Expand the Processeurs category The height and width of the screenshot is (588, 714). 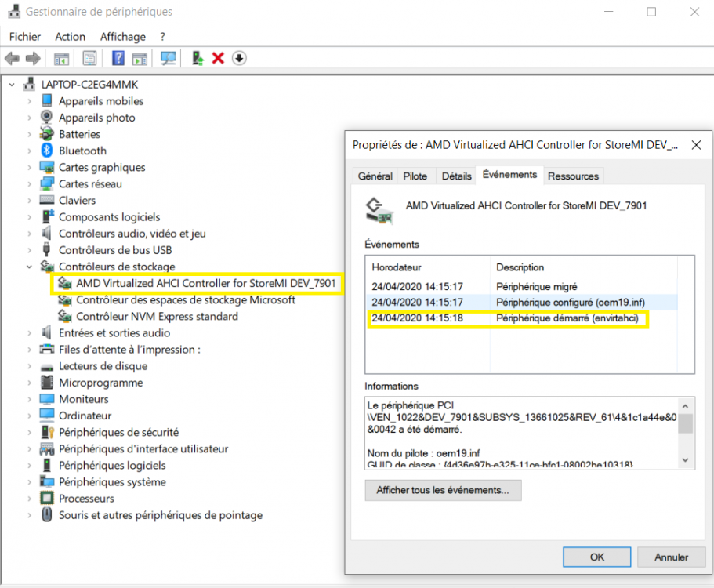(x=30, y=499)
